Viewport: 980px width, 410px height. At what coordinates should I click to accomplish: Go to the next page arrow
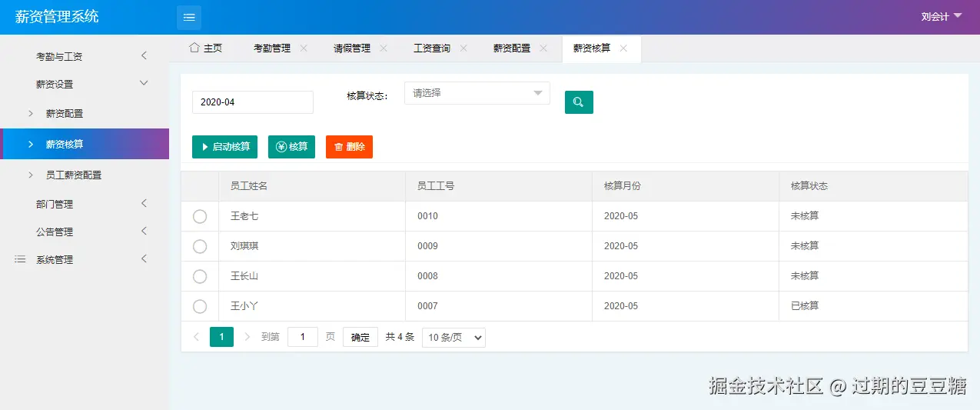(247, 337)
